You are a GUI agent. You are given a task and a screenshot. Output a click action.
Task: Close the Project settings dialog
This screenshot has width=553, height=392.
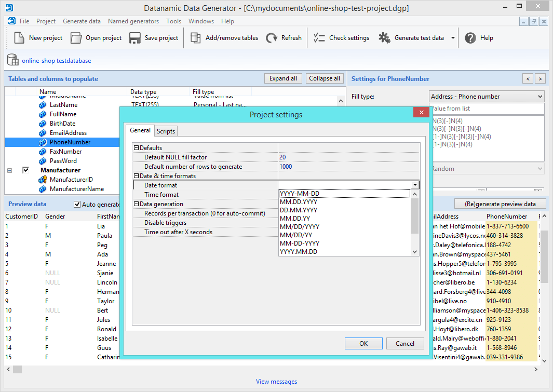coord(421,113)
